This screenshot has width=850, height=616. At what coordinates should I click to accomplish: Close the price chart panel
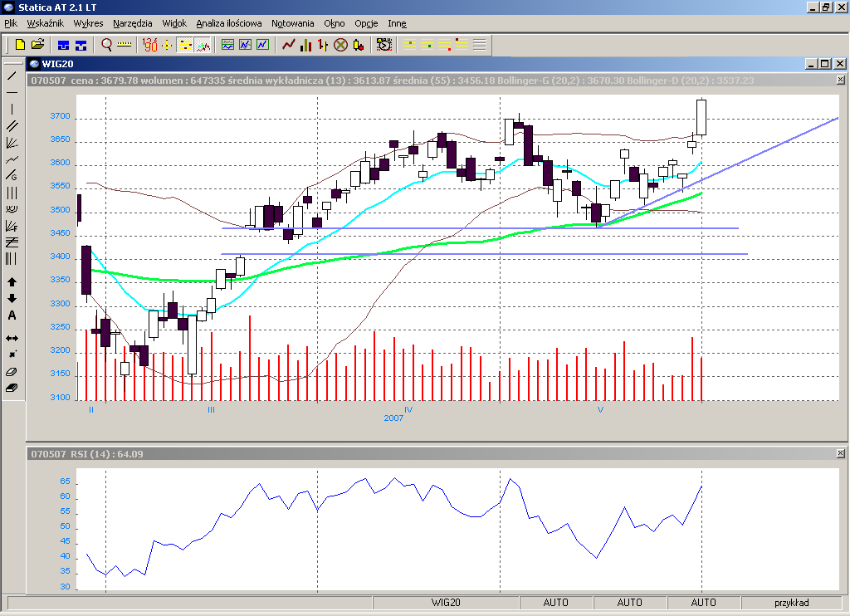(x=840, y=81)
